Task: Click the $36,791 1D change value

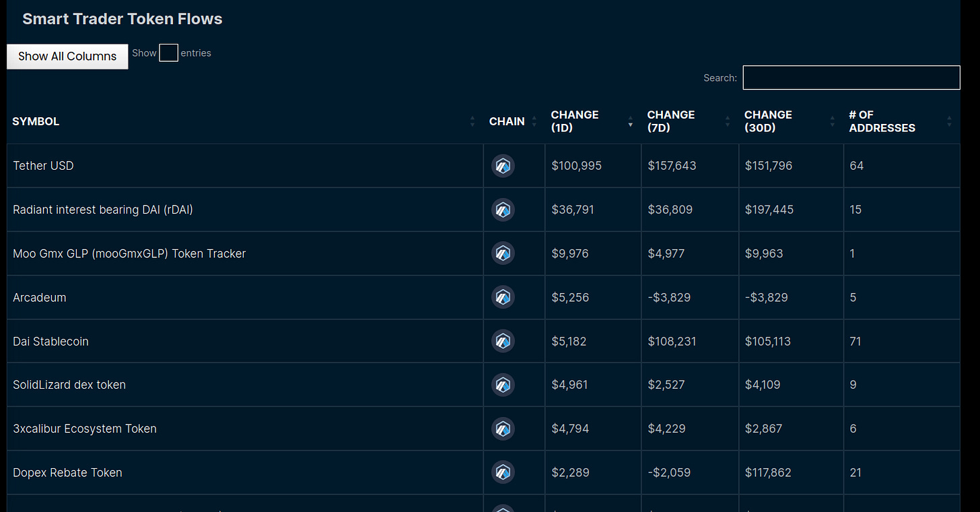Action: [x=573, y=210]
